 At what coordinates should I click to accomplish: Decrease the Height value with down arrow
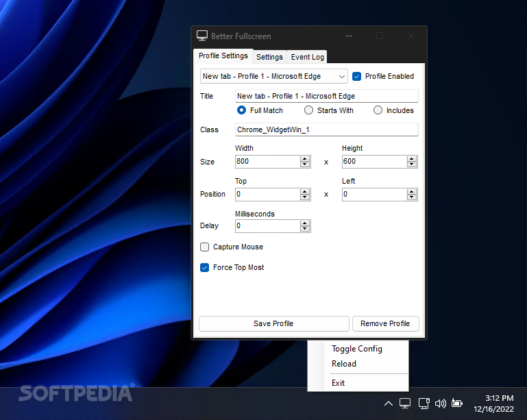point(412,164)
